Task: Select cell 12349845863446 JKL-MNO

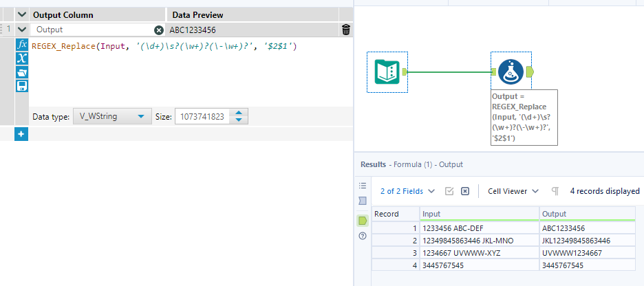Action: (x=480, y=241)
